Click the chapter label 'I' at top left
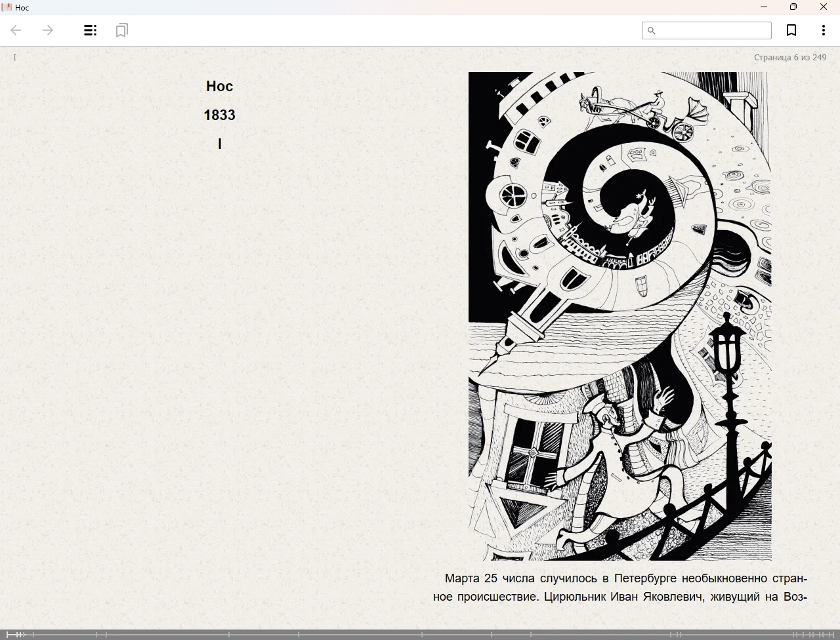The image size is (840, 640). click(x=14, y=58)
